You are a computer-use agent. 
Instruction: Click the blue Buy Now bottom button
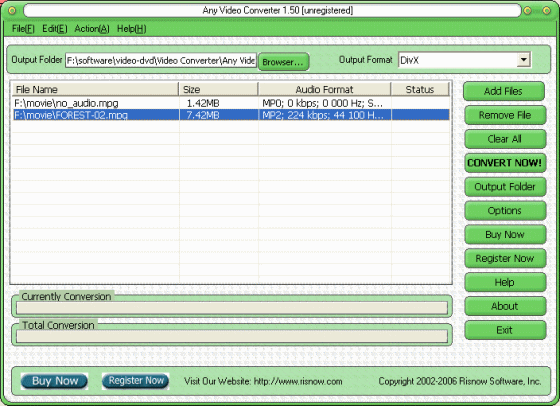(x=54, y=381)
